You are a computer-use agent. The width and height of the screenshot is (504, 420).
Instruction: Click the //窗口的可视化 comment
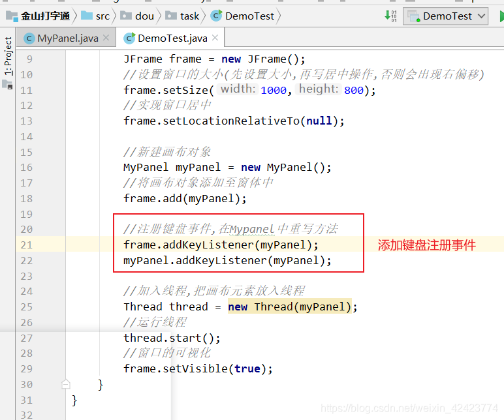click(x=167, y=353)
